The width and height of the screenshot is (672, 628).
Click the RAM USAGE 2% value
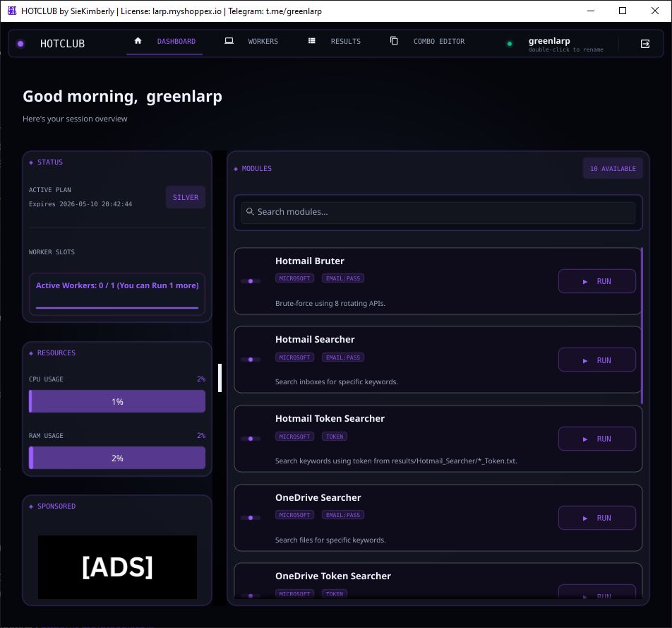(x=201, y=436)
